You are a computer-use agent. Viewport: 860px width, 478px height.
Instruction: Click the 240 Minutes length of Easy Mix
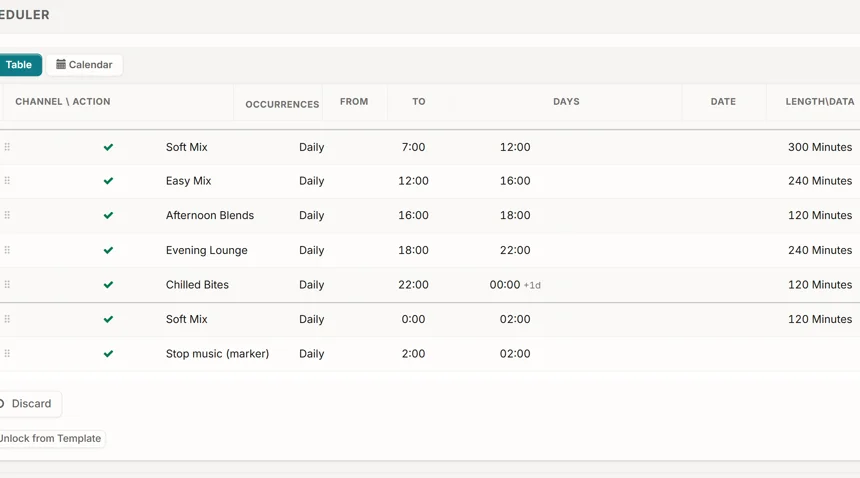pyautogui.click(x=820, y=181)
